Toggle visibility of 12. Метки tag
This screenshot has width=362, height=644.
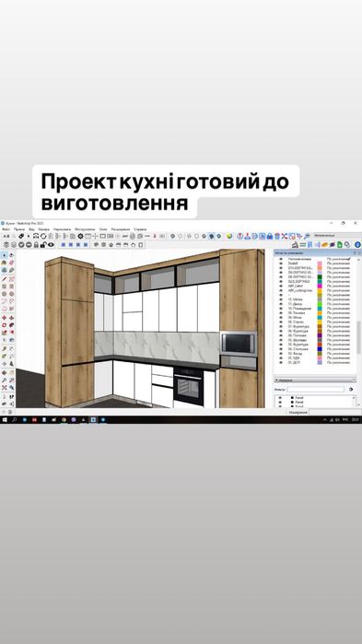pos(281,299)
